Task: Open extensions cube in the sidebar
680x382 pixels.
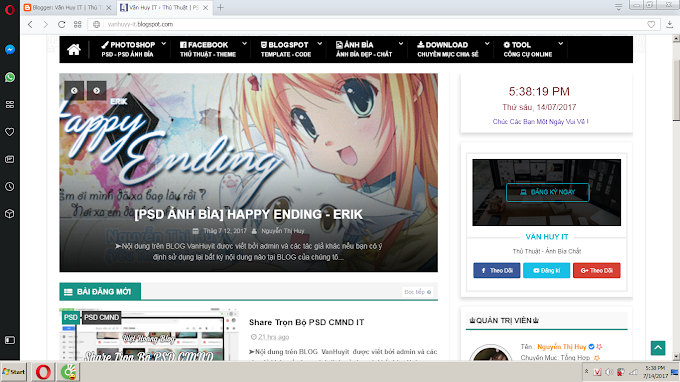Action: coord(10,214)
